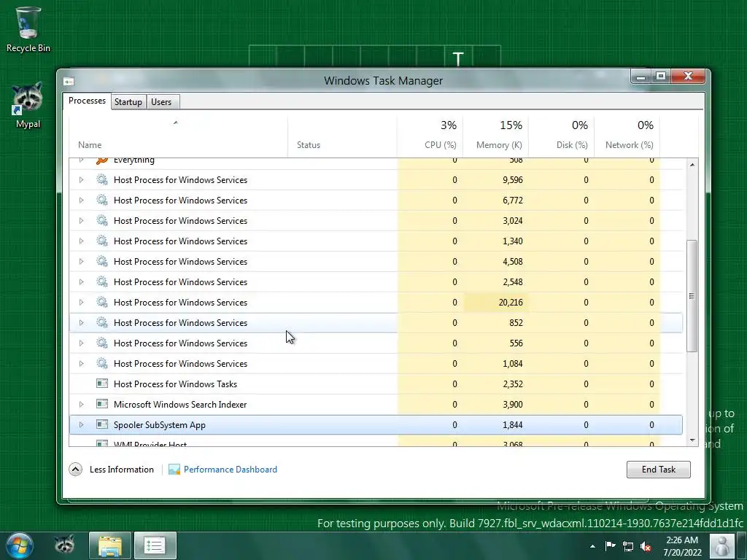The image size is (747, 560).
Task: Select the Mypal raccoon desktop shortcut
Action: [x=28, y=105]
